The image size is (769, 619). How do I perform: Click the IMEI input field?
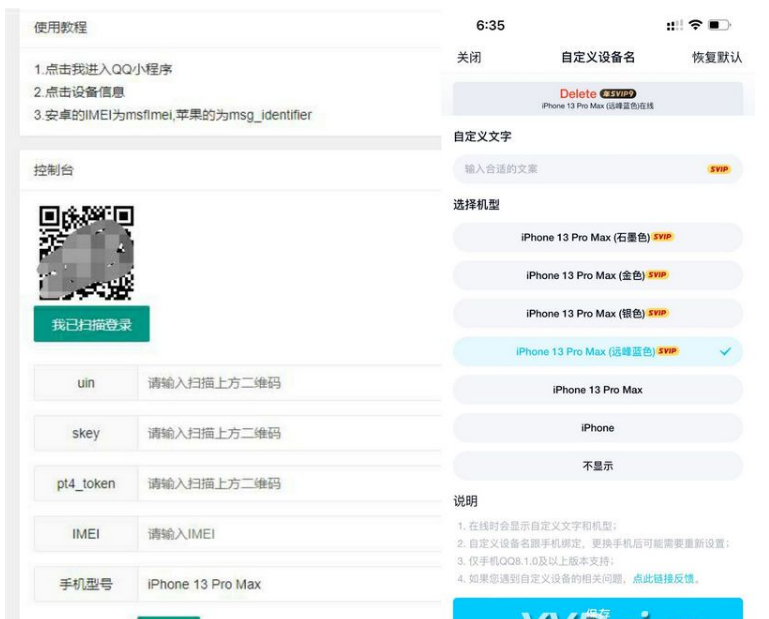pyautogui.click(x=290, y=534)
